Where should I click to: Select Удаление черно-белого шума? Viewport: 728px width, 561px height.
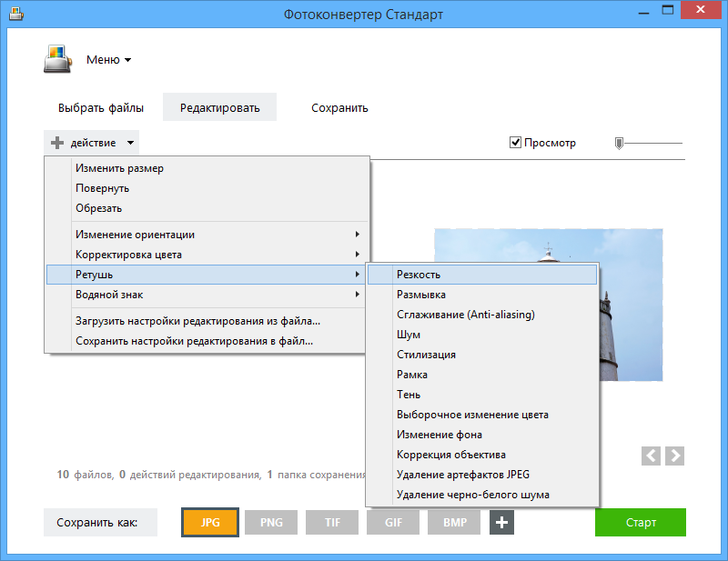[482, 495]
